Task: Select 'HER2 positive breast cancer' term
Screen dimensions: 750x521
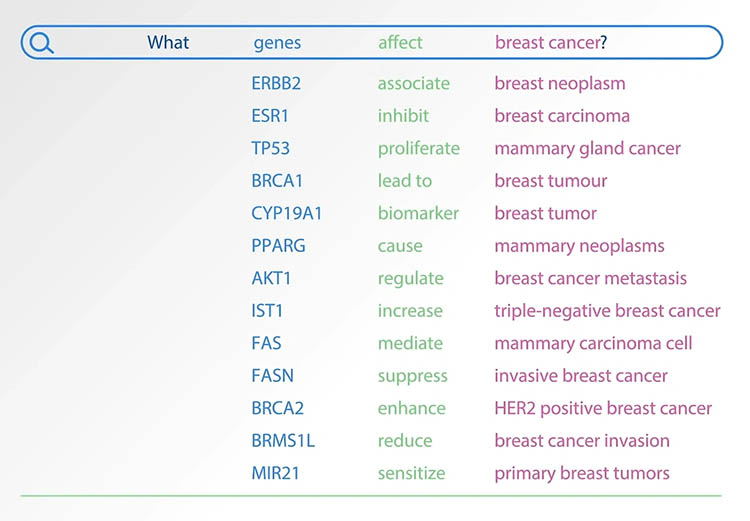Action: point(603,409)
